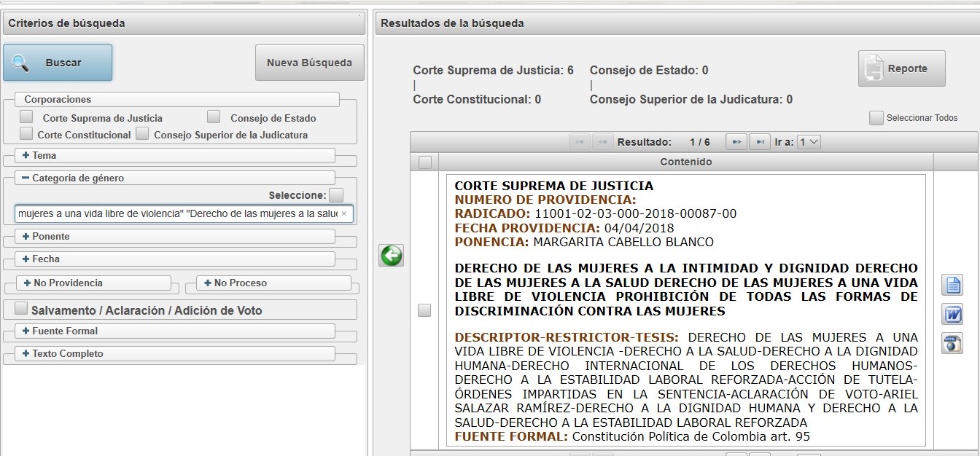
Task: Open the result as Word document
Action: pyautogui.click(x=952, y=314)
